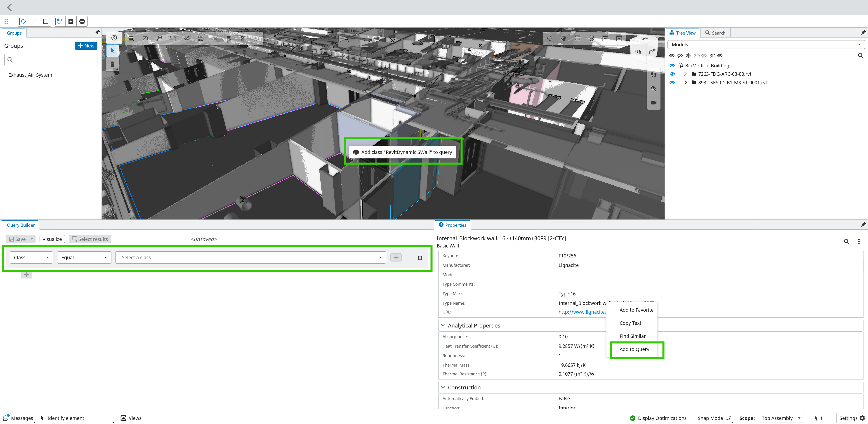Activate the Pan hand tool
Viewport: 868px width, 424px height.
tap(564, 38)
